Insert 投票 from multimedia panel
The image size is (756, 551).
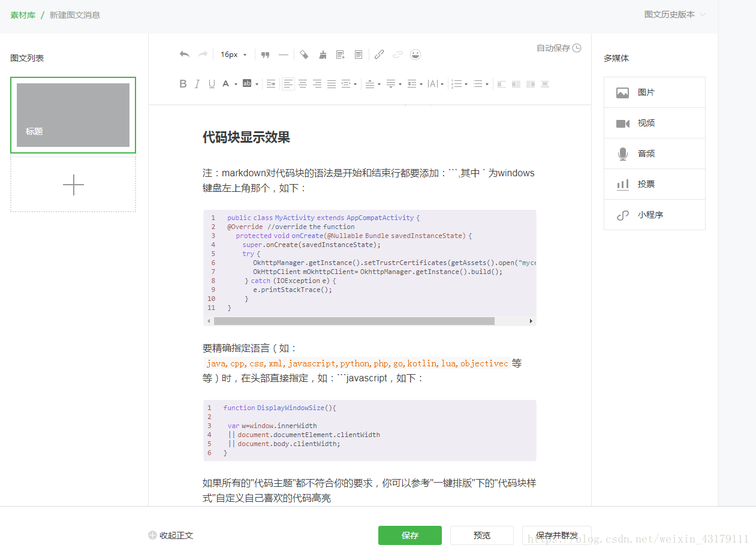[655, 184]
